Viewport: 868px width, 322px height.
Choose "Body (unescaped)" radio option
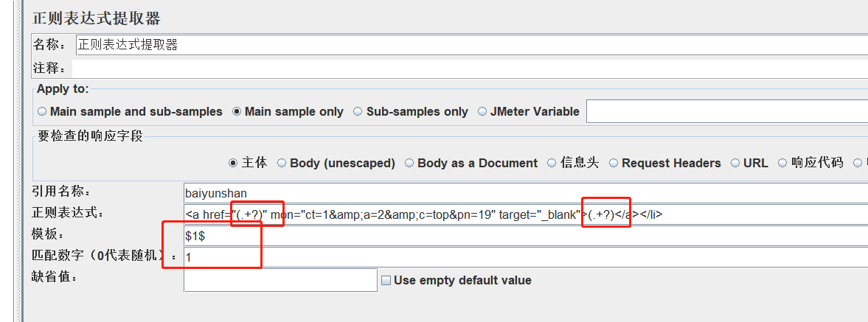(x=282, y=164)
